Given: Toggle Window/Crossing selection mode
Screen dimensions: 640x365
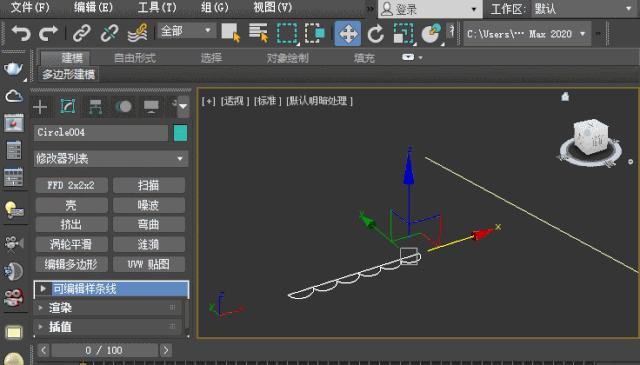Looking at the screenshot, I should pyautogui.click(x=315, y=33).
